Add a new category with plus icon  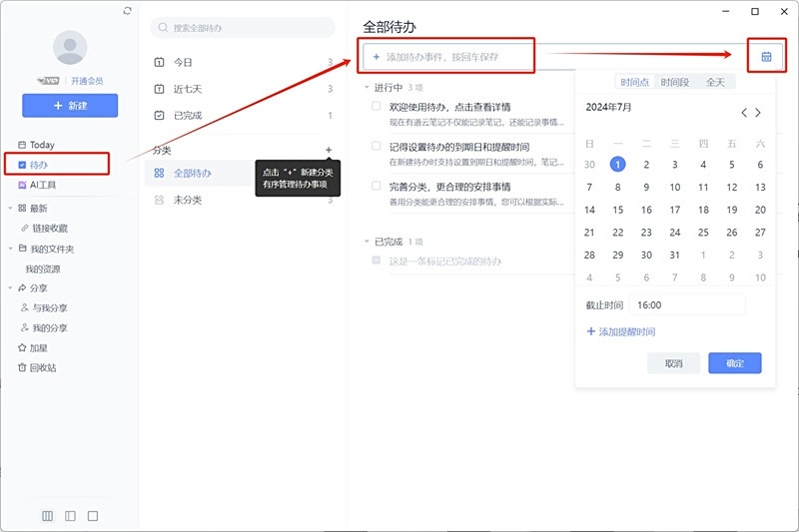pos(329,150)
